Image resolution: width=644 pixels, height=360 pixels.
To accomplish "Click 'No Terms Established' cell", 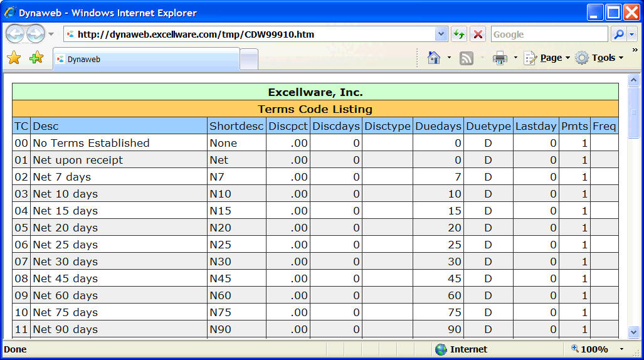I will 119,143.
